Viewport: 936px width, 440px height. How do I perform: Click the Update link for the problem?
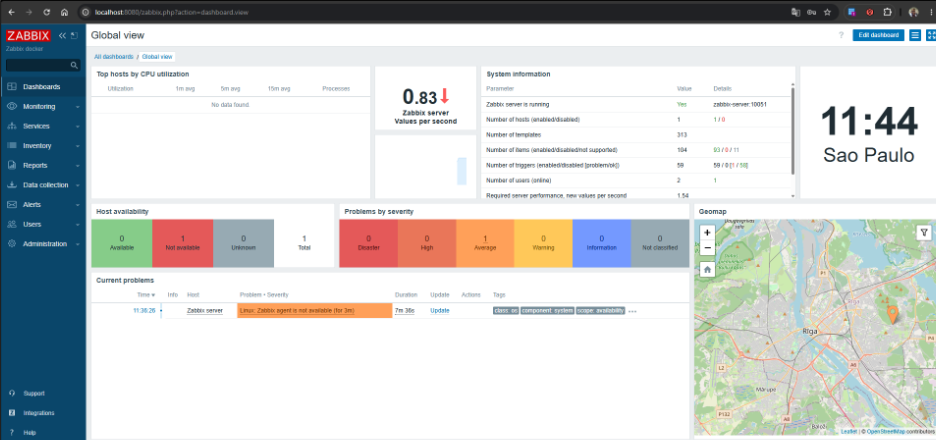tap(440, 310)
